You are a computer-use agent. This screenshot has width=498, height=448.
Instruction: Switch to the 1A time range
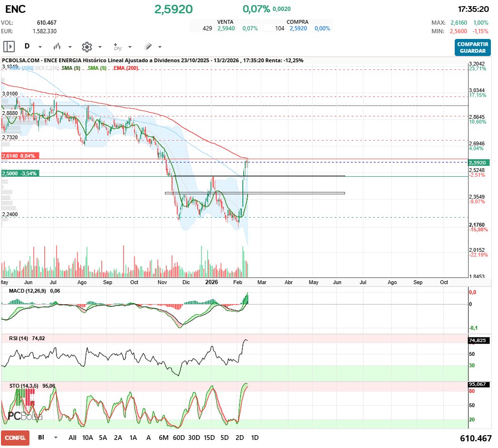coord(133,438)
